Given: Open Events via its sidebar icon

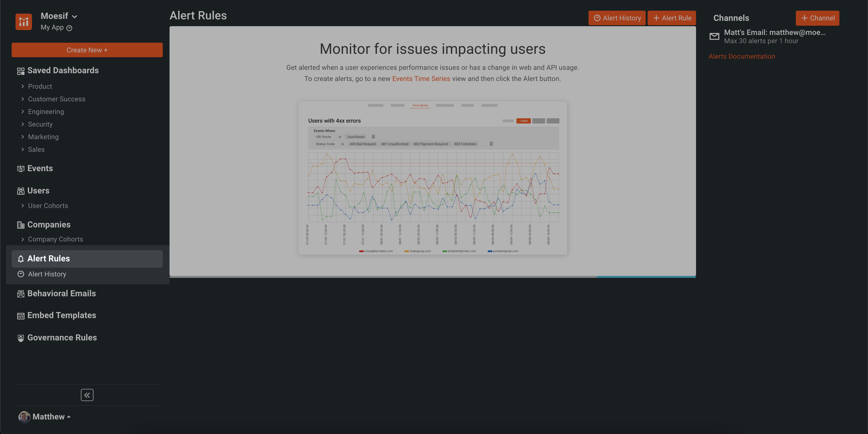Looking at the screenshot, I should 21,169.
